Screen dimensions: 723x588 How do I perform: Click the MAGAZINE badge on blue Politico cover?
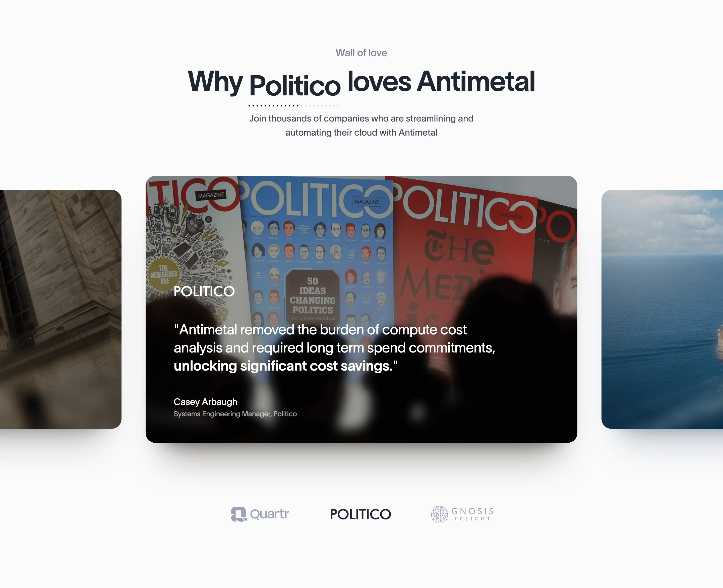coord(367,202)
